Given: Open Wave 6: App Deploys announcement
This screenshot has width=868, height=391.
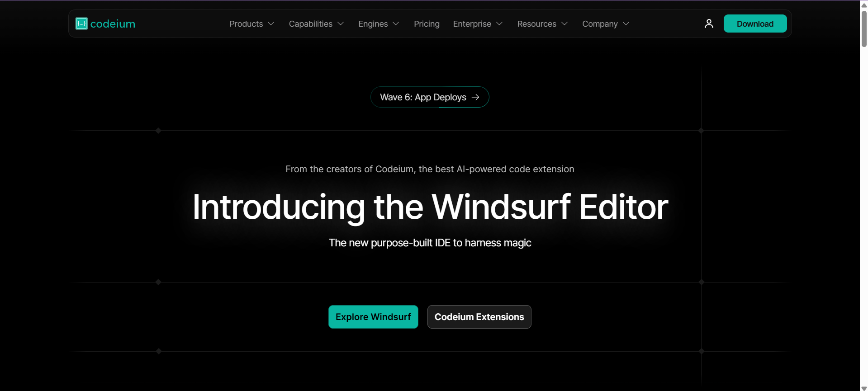Looking at the screenshot, I should click(x=430, y=97).
